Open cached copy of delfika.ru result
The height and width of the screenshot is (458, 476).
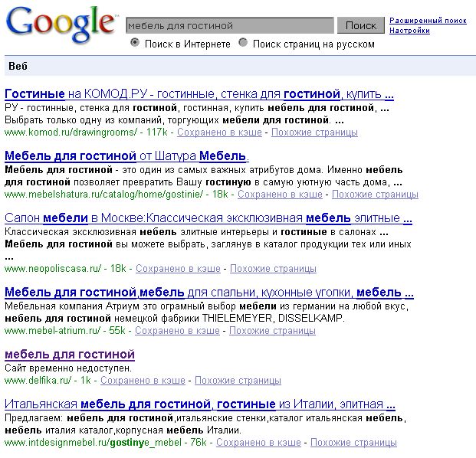[143, 381]
